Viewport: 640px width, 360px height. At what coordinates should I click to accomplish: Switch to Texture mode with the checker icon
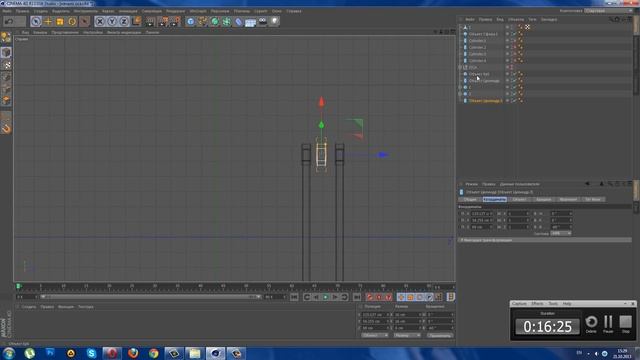[6, 65]
